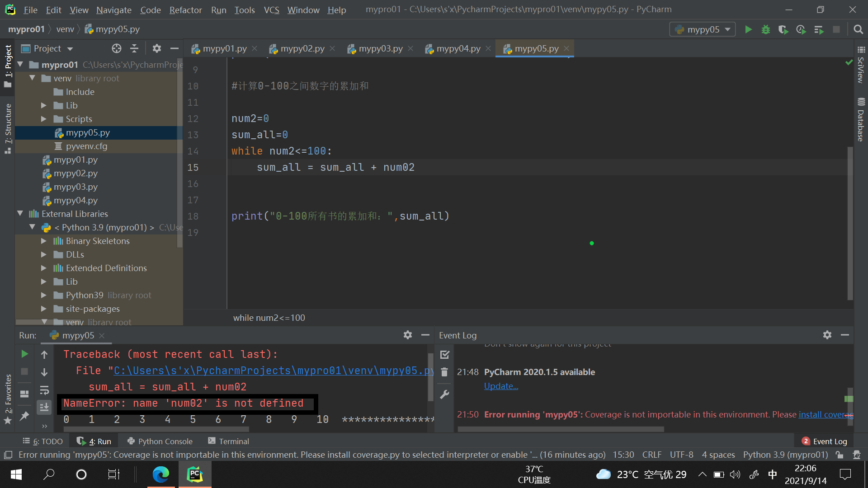Open the Run panel settings gear

pos(408,335)
